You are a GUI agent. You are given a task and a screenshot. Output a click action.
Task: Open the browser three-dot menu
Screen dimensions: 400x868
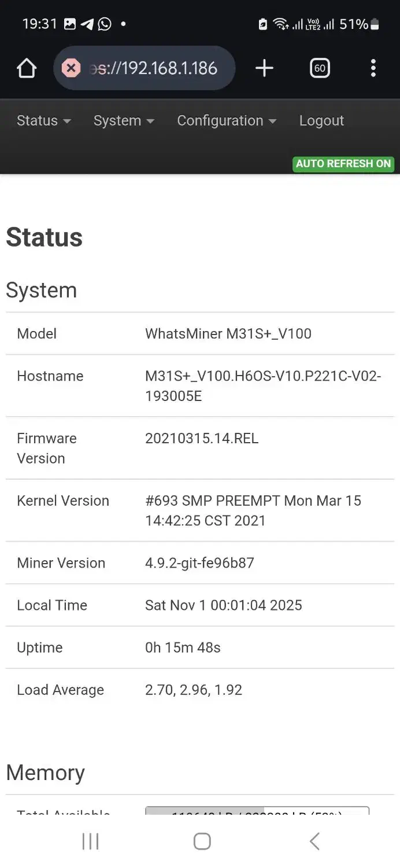[x=373, y=68]
